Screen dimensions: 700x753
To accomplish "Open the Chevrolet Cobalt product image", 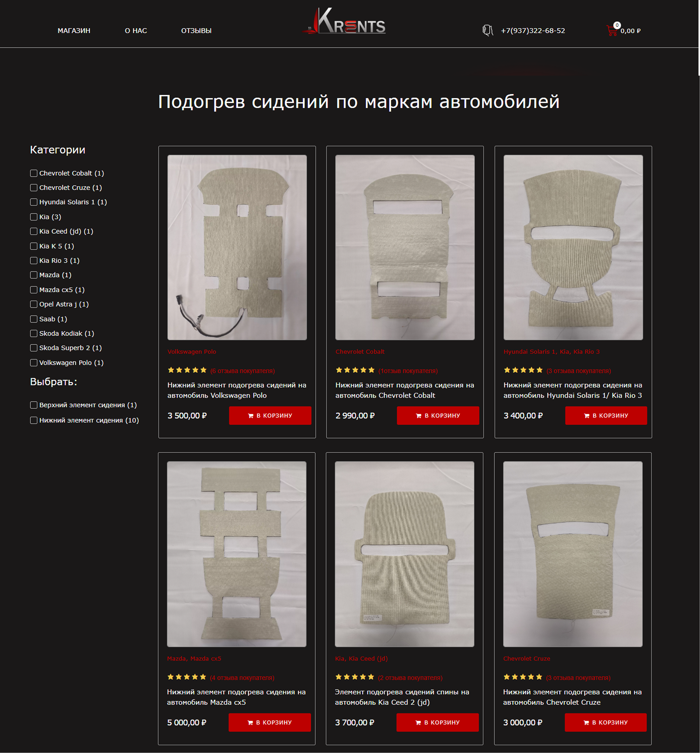I will (x=404, y=247).
